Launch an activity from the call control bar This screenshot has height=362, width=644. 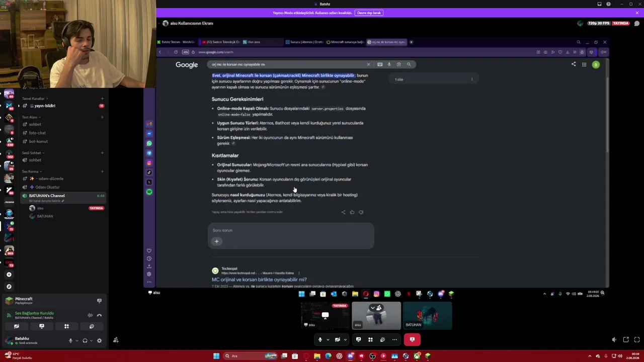tap(370, 340)
